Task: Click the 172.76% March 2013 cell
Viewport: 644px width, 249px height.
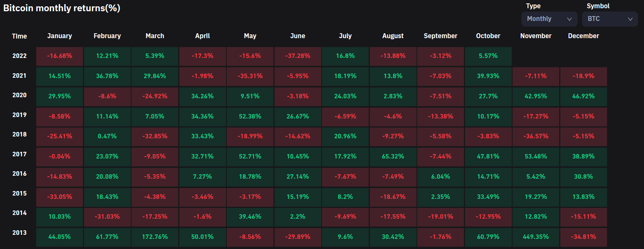Action: coord(155,237)
